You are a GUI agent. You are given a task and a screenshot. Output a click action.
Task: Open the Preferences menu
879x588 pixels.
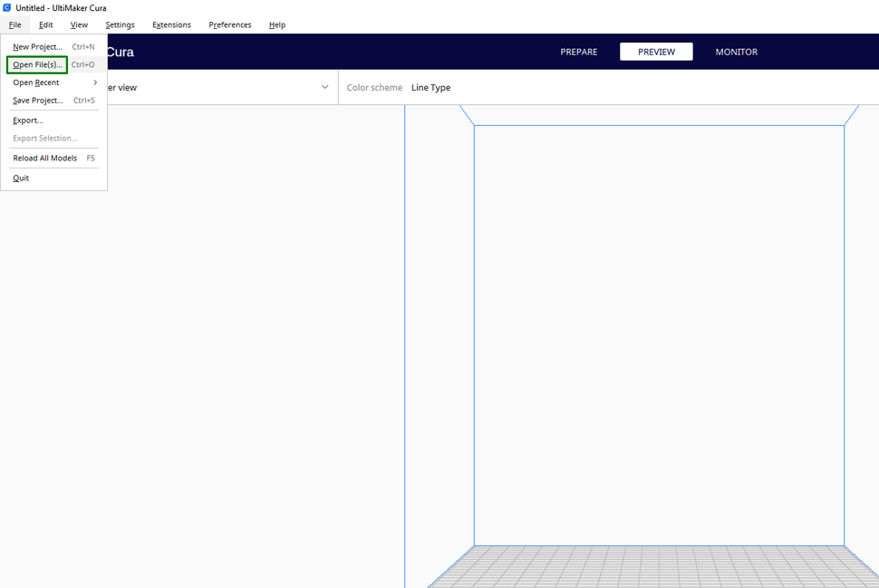pos(229,24)
